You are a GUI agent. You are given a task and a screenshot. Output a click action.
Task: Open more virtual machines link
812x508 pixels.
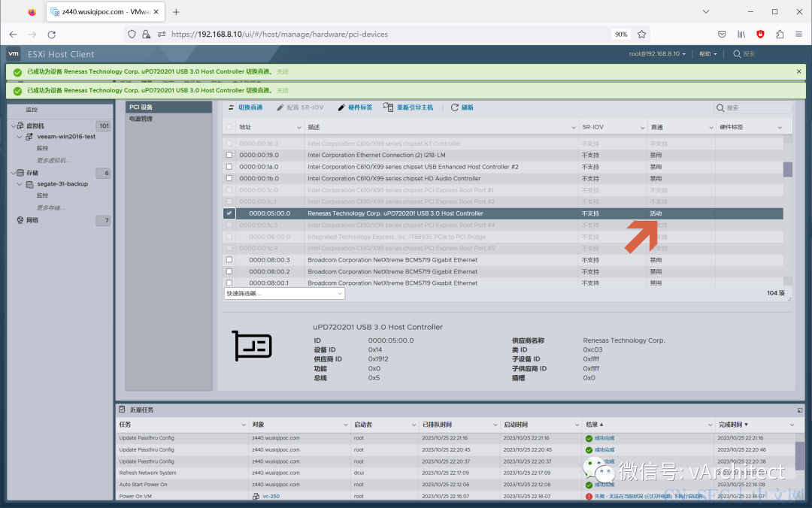53,161
